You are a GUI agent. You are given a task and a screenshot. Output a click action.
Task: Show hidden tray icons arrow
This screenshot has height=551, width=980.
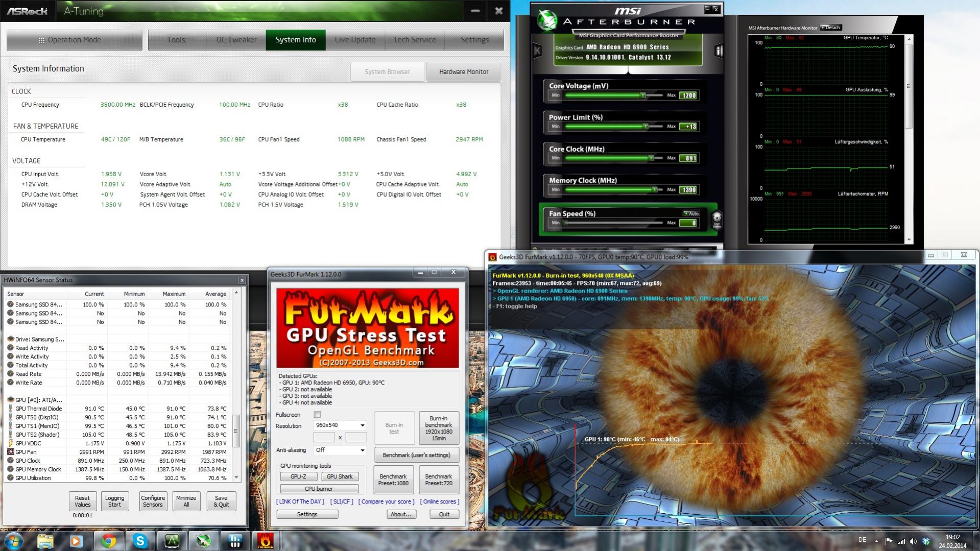(876, 541)
